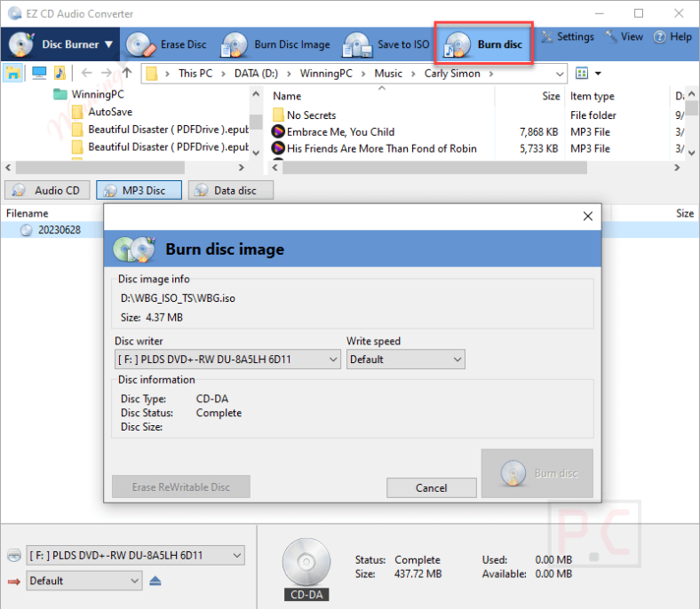Open the View menu
Image resolution: width=700 pixels, height=609 pixels.
(624, 36)
